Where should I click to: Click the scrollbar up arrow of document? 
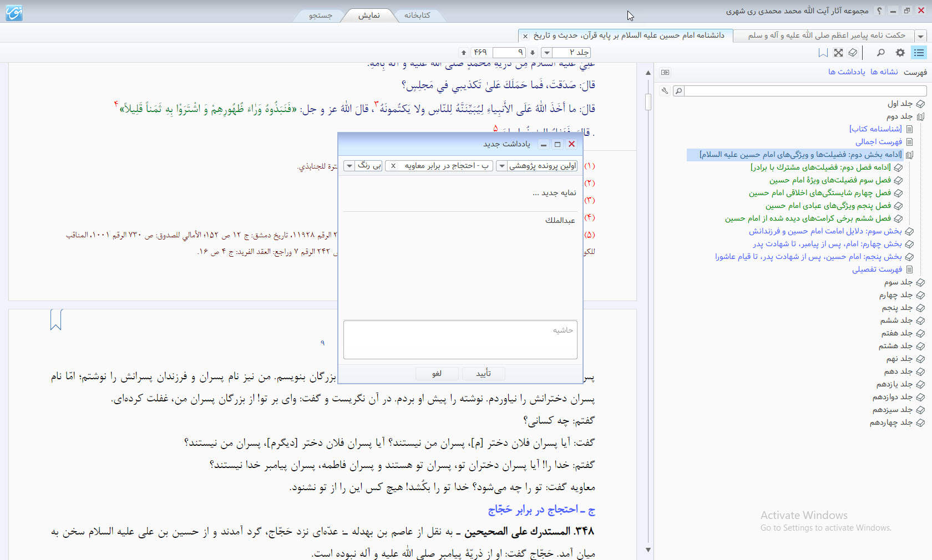pos(648,73)
